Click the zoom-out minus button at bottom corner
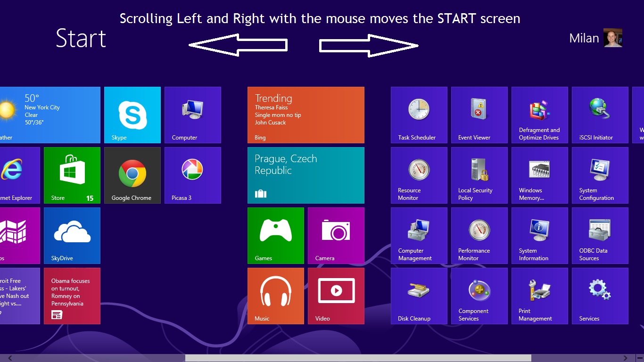This screenshot has height=362, width=644. click(x=640, y=358)
